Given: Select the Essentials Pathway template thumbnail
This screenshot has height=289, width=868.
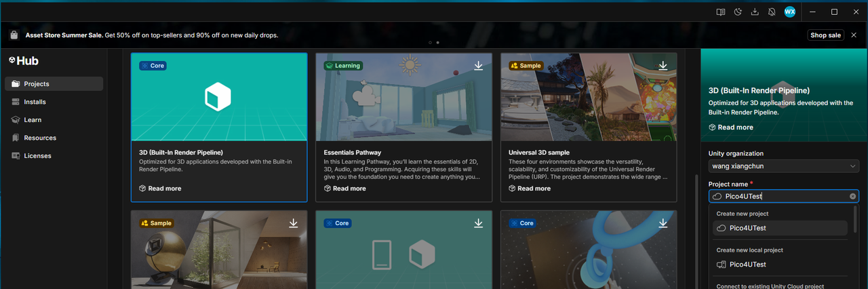Looking at the screenshot, I should point(403,97).
